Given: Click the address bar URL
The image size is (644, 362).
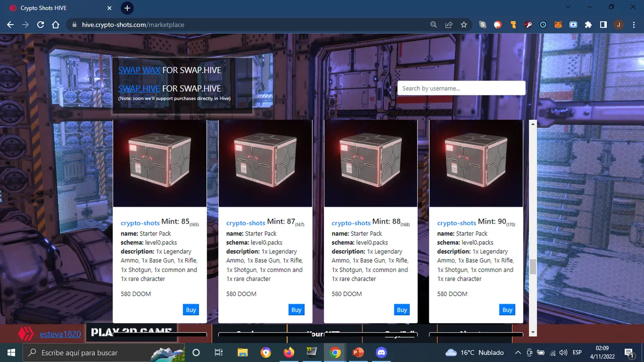Looking at the screenshot, I should (x=133, y=25).
